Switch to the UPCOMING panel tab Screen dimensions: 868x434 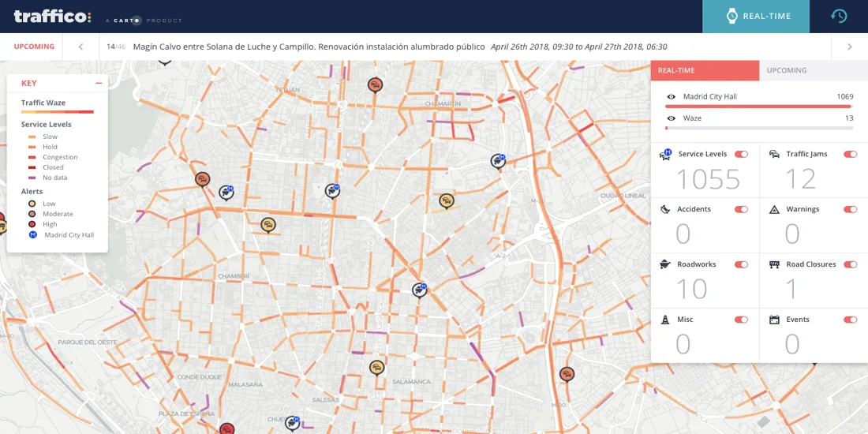tap(814, 70)
